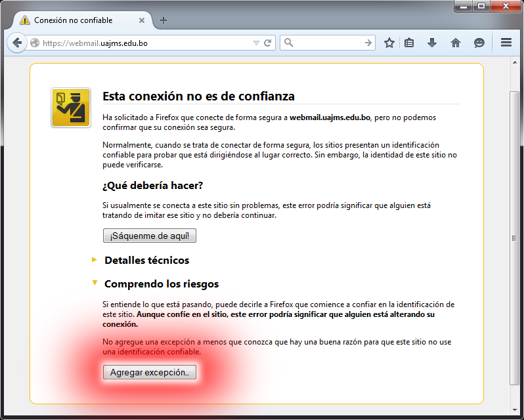Collapse the Comprendo los riesgos section
Viewport: 524px width, 420px height.
pyautogui.click(x=161, y=283)
